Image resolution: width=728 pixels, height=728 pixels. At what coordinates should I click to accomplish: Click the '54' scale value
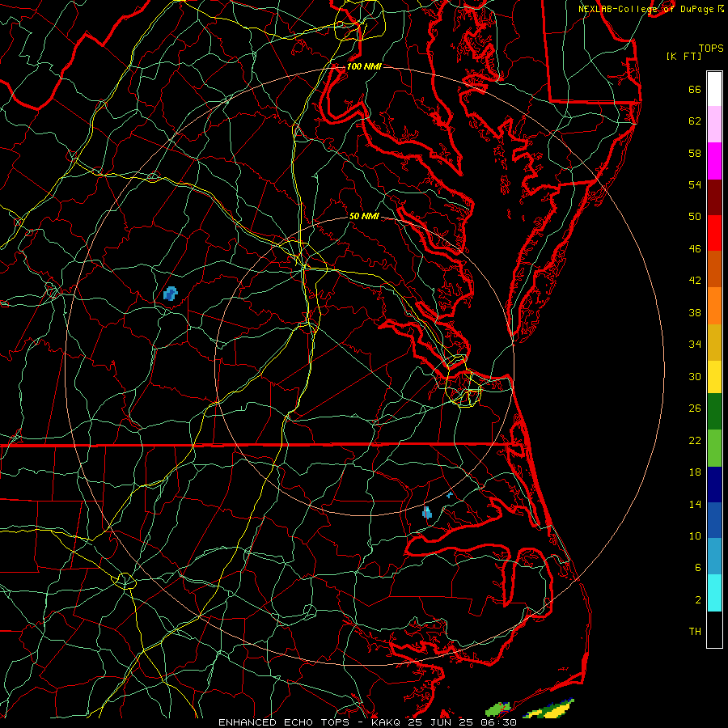pos(695,184)
